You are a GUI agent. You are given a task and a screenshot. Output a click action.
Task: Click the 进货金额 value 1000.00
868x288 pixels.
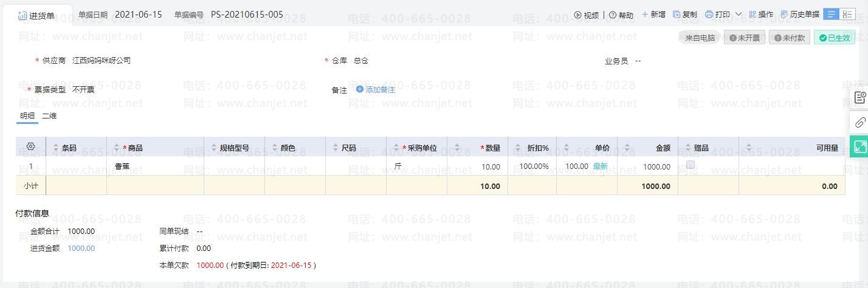pyautogui.click(x=81, y=248)
